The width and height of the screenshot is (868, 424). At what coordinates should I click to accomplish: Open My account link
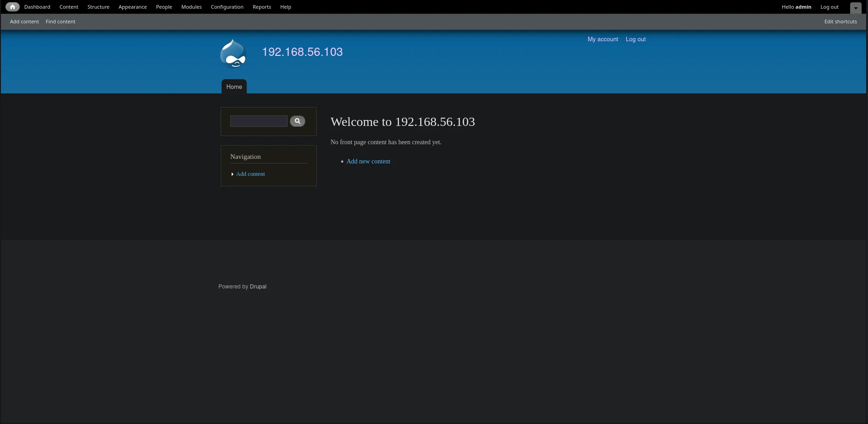coord(603,39)
